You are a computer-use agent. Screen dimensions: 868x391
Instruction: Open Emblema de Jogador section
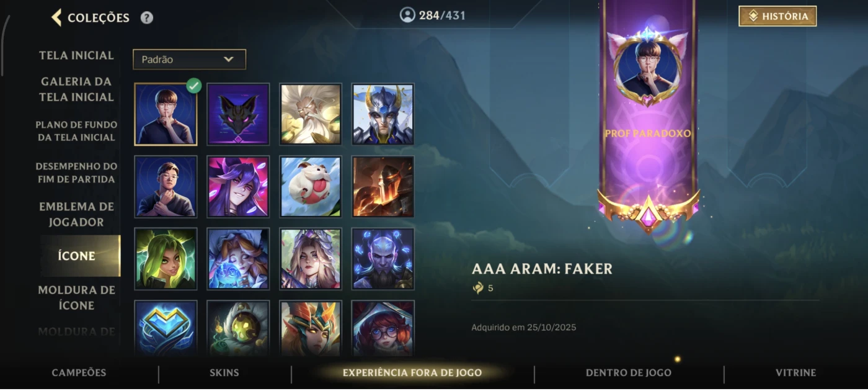pos(77,214)
